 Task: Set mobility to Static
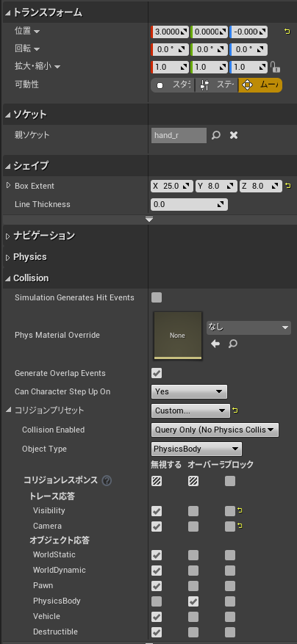(x=173, y=85)
